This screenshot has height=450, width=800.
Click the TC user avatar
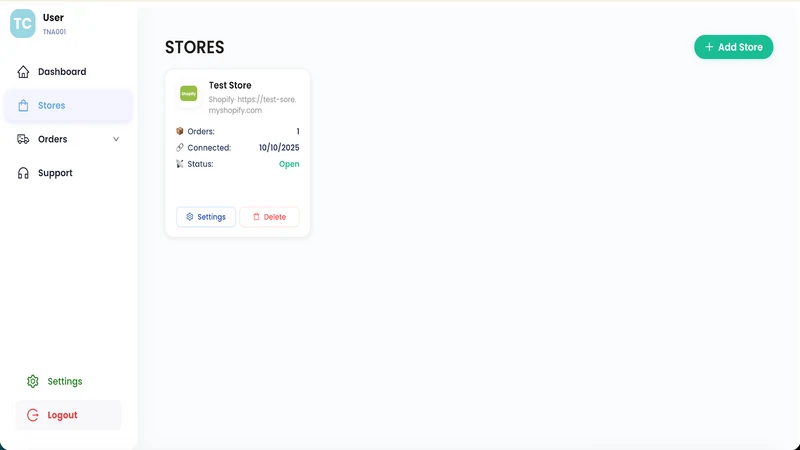click(22, 23)
